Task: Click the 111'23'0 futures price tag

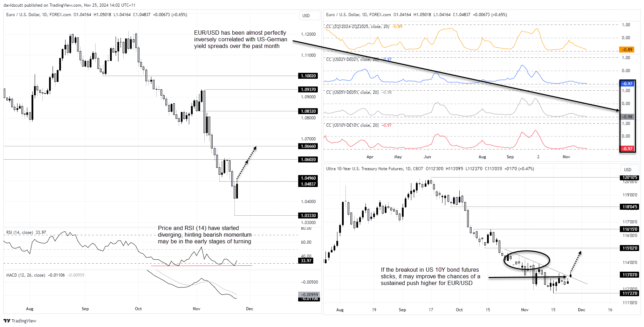Action: 630,293
